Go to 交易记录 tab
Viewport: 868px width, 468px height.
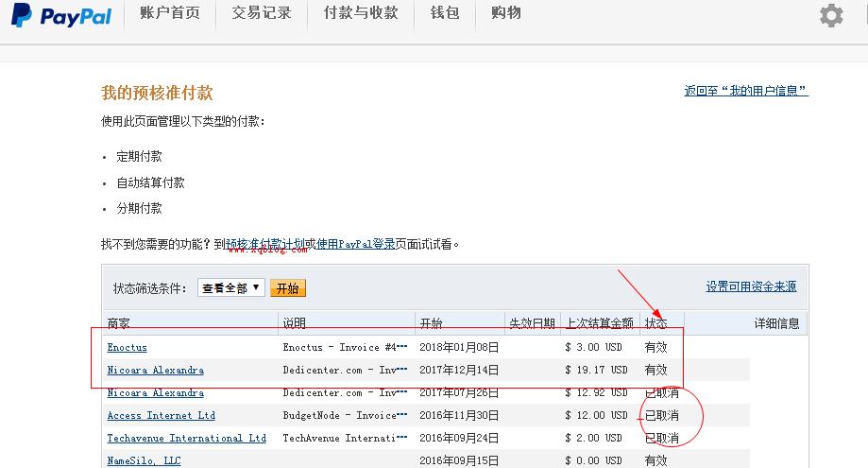(x=262, y=12)
